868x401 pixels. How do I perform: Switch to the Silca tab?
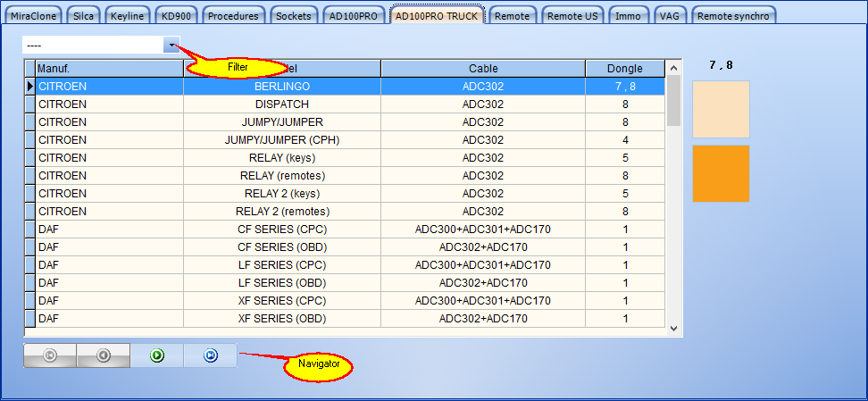pyautogui.click(x=84, y=16)
